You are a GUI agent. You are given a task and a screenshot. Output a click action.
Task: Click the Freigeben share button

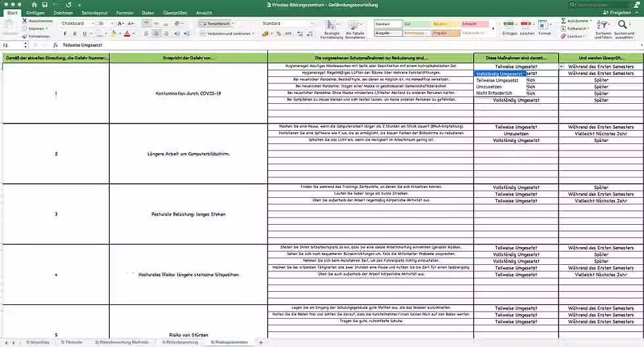point(617,12)
